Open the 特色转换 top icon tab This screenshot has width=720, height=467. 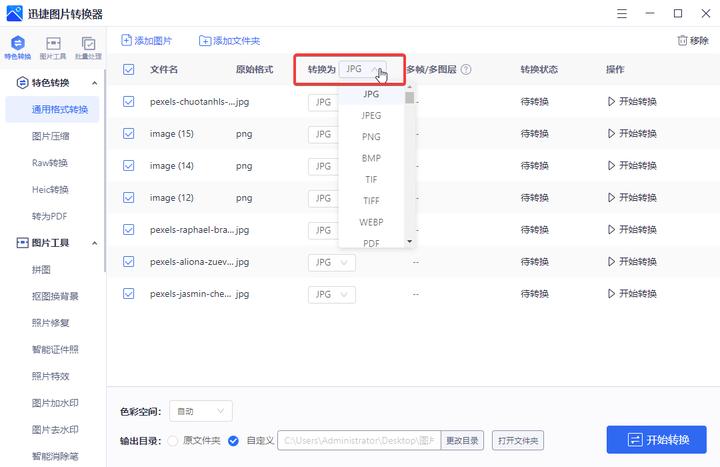pyautogui.click(x=17, y=48)
